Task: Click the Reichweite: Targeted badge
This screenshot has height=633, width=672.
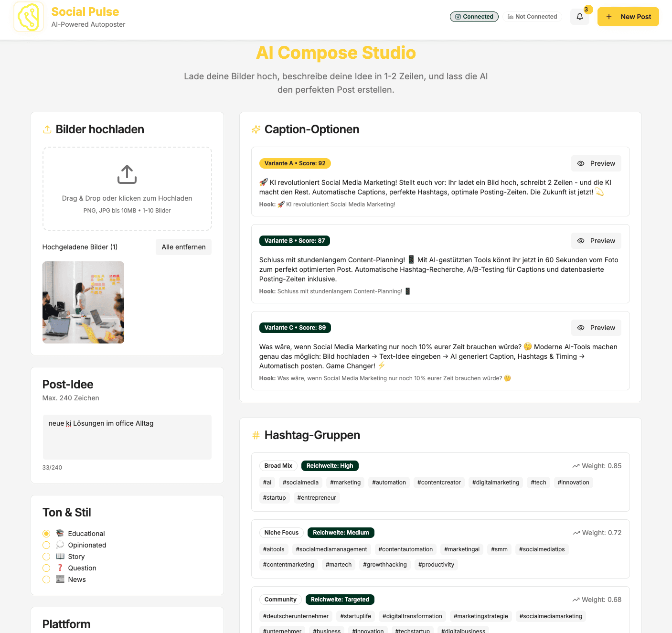Action: click(x=340, y=600)
